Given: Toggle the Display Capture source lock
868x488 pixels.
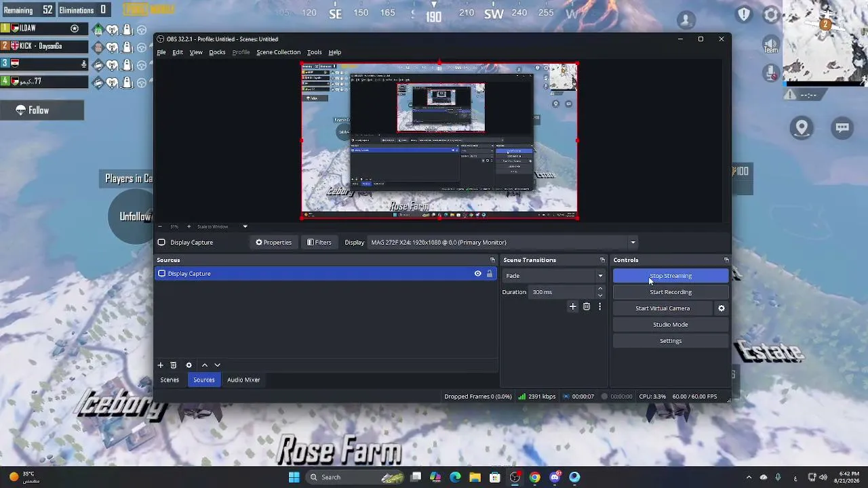Looking at the screenshot, I should click(x=490, y=274).
